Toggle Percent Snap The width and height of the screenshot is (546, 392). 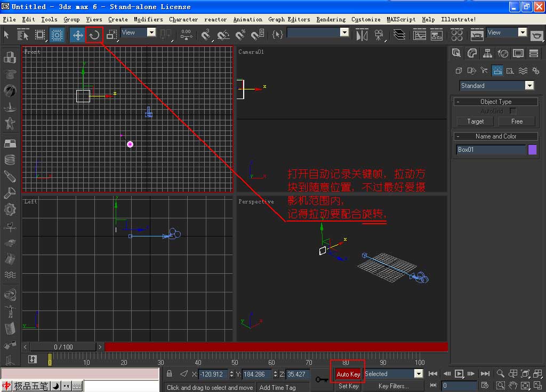point(240,35)
